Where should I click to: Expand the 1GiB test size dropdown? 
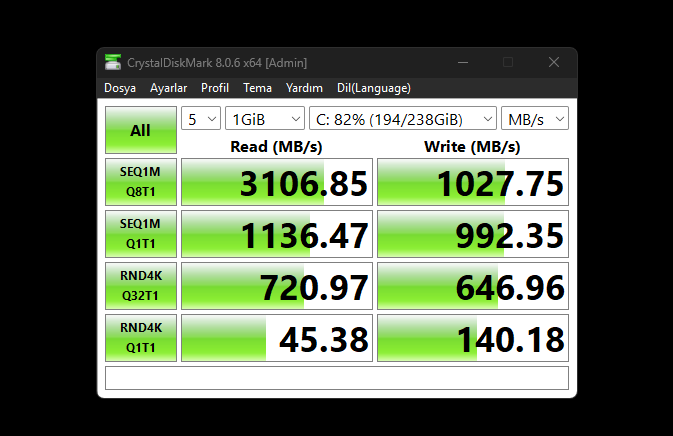(x=265, y=118)
